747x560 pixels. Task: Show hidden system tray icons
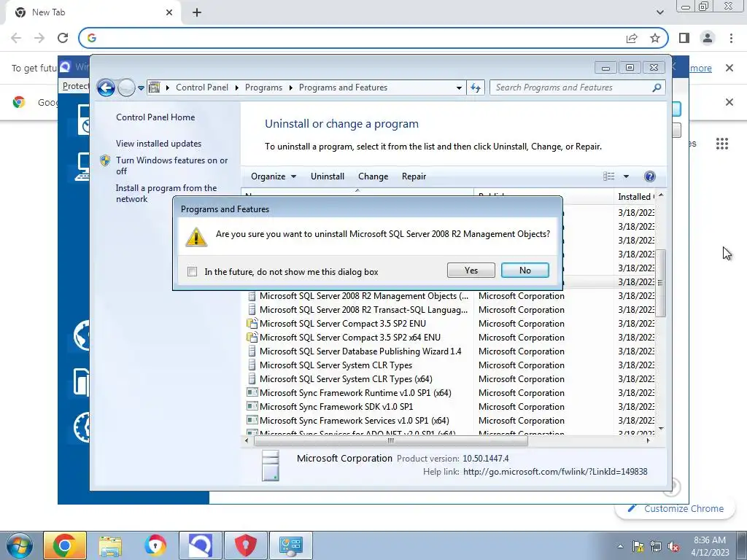pyautogui.click(x=620, y=546)
